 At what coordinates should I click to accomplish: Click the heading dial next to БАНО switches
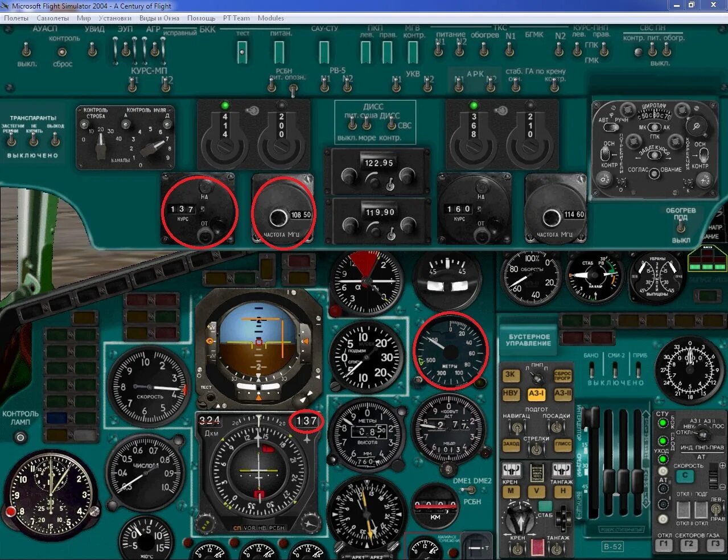689,371
